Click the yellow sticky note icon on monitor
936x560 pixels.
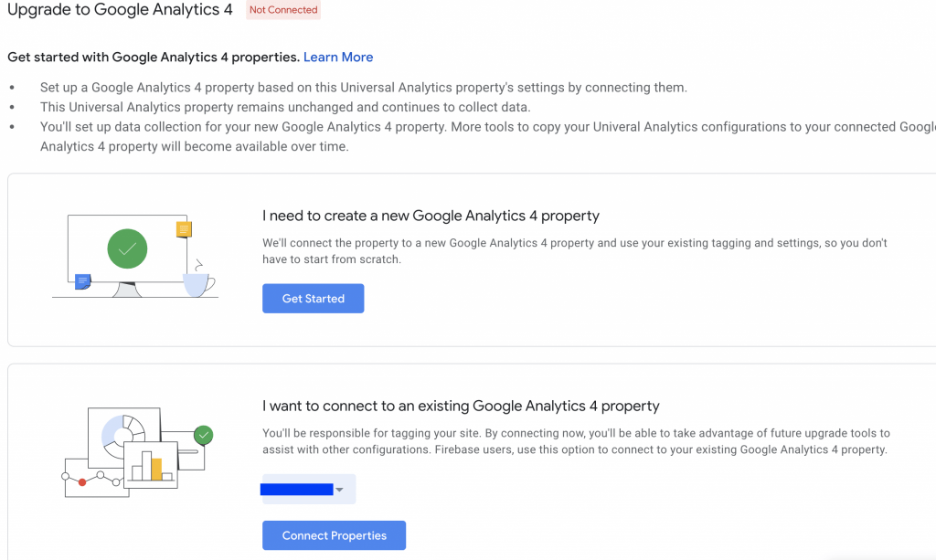(184, 229)
